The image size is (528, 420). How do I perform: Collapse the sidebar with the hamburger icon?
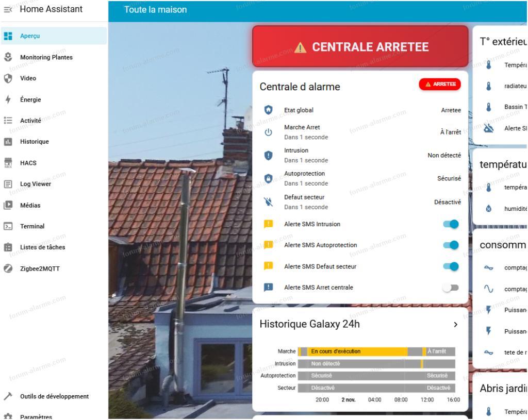8,9
